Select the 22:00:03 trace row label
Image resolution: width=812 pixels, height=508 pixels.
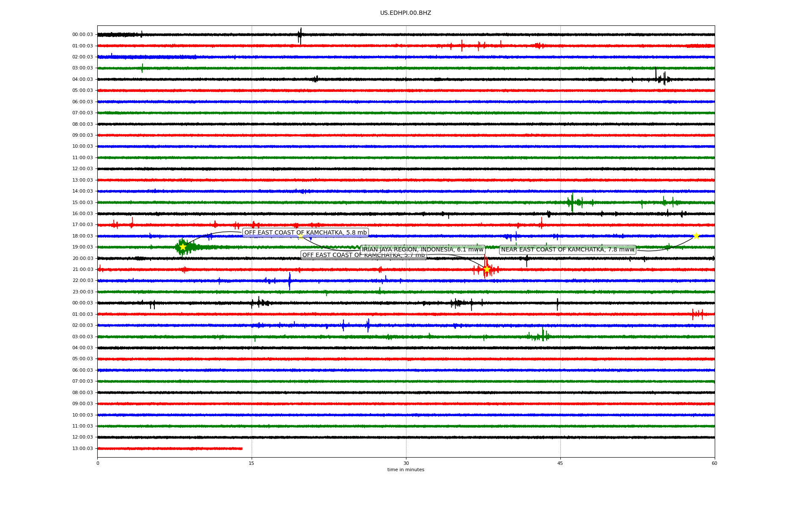coord(82,280)
